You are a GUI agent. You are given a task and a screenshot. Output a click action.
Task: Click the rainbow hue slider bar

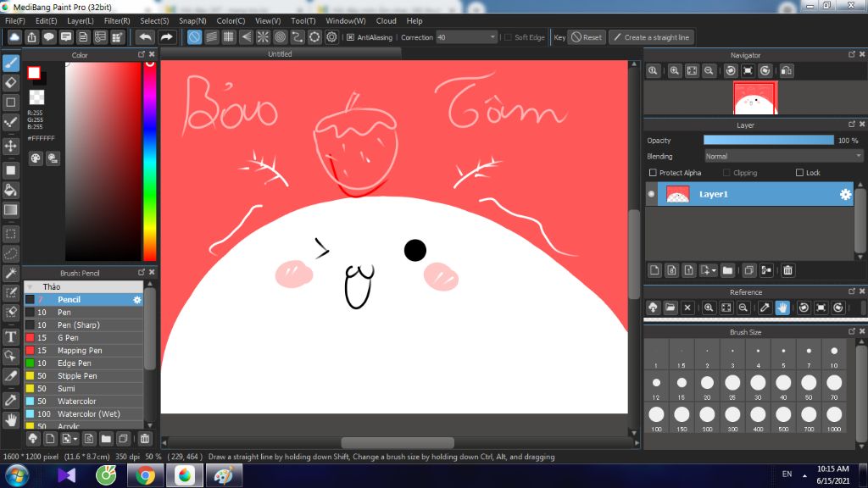click(149, 161)
